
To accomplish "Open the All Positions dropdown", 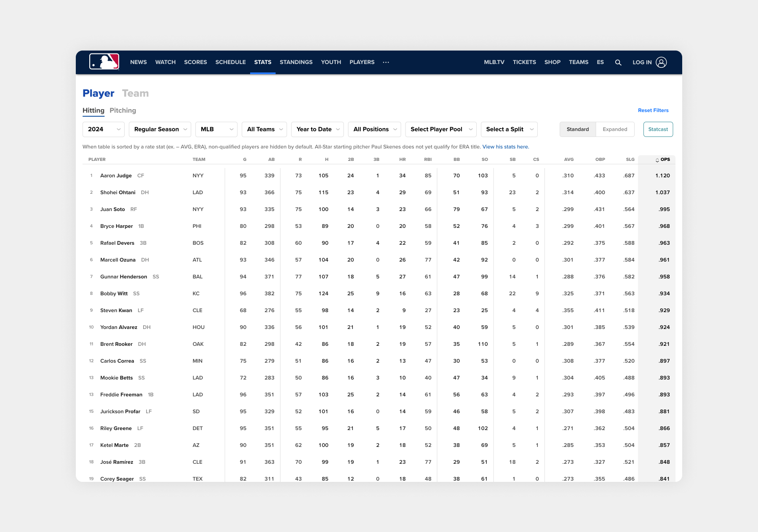I will [x=374, y=129].
